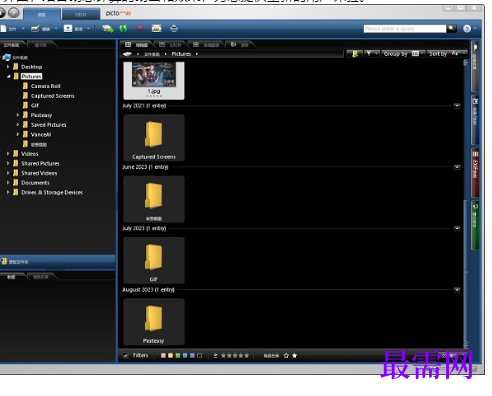Screen dimensions: 492x396
Task: Click the rating stars in filter bar
Action: (235, 356)
